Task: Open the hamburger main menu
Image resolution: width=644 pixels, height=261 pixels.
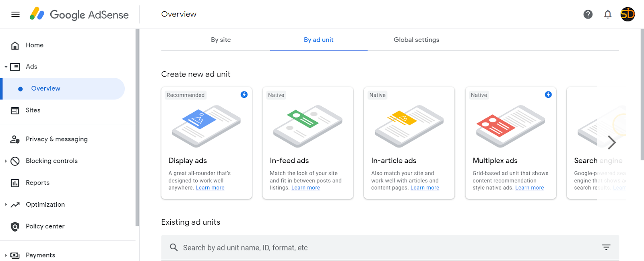Action: (15, 14)
